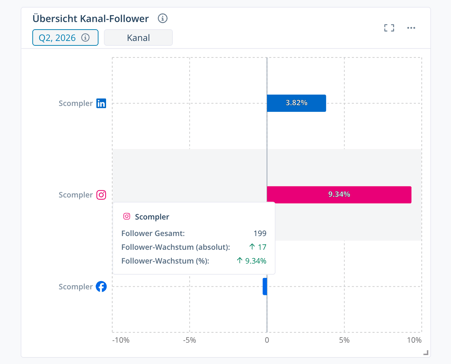
Task: Click the Scompler label on the LinkedIn row
Action: (75, 103)
